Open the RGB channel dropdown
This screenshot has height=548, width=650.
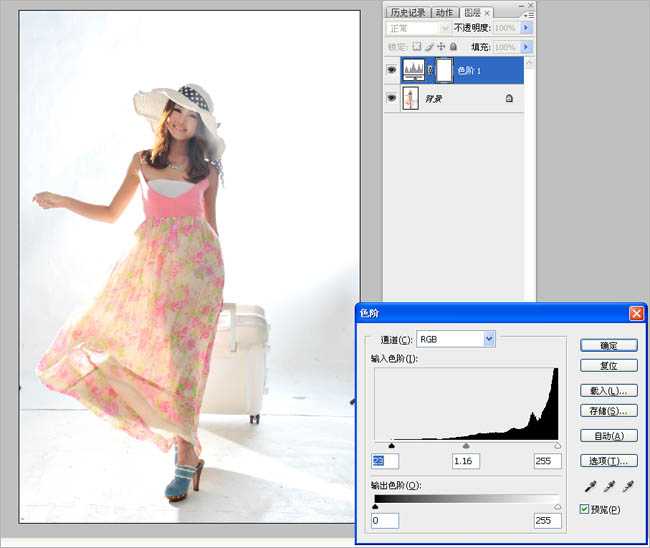[x=489, y=339]
